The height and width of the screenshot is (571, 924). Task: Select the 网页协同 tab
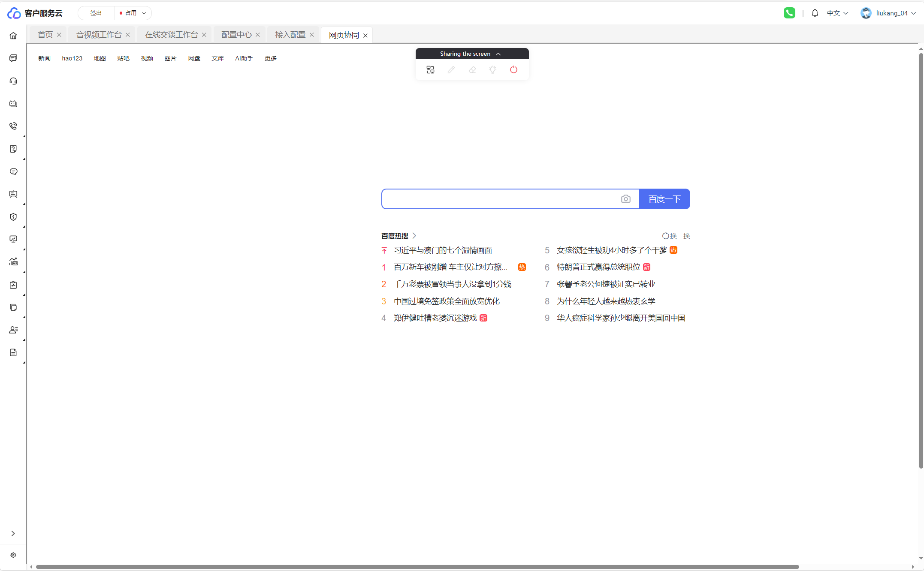pyautogui.click(x=344, y=35)
